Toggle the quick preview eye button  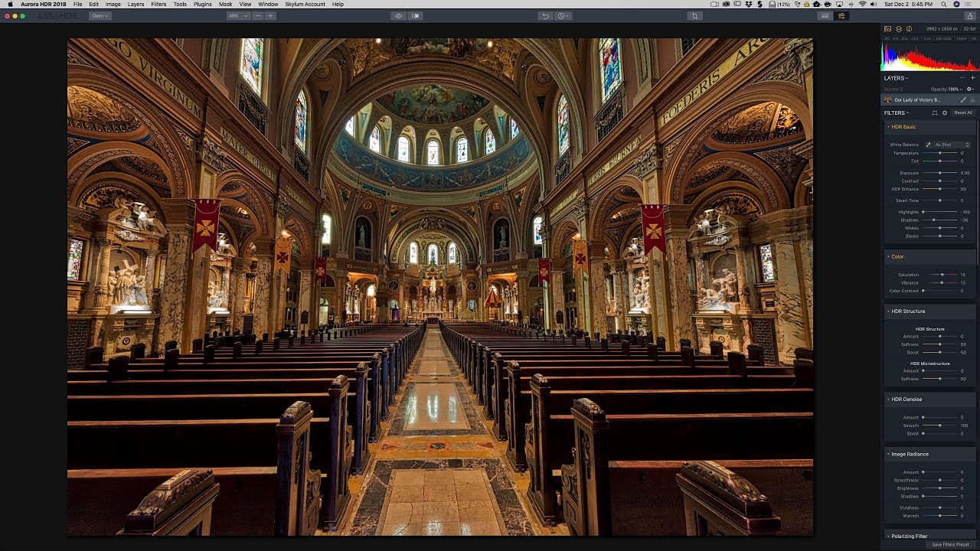(398, 15)
